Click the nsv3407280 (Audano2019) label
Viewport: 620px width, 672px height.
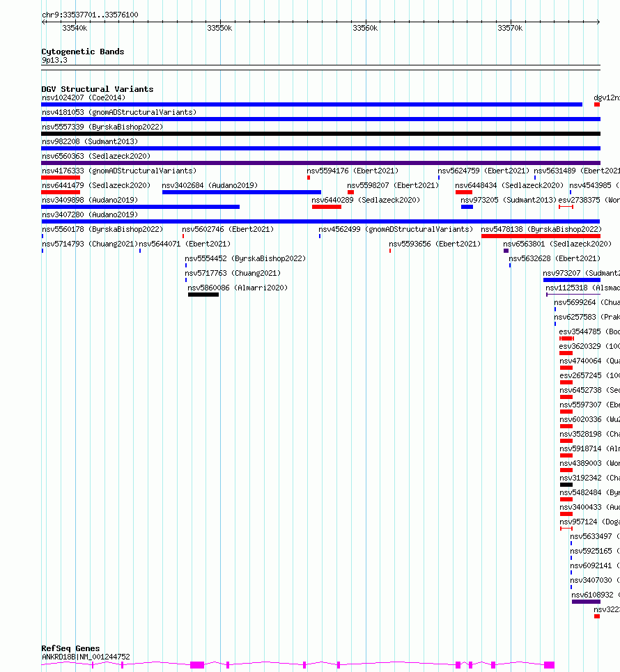click(x=90, y=214)
